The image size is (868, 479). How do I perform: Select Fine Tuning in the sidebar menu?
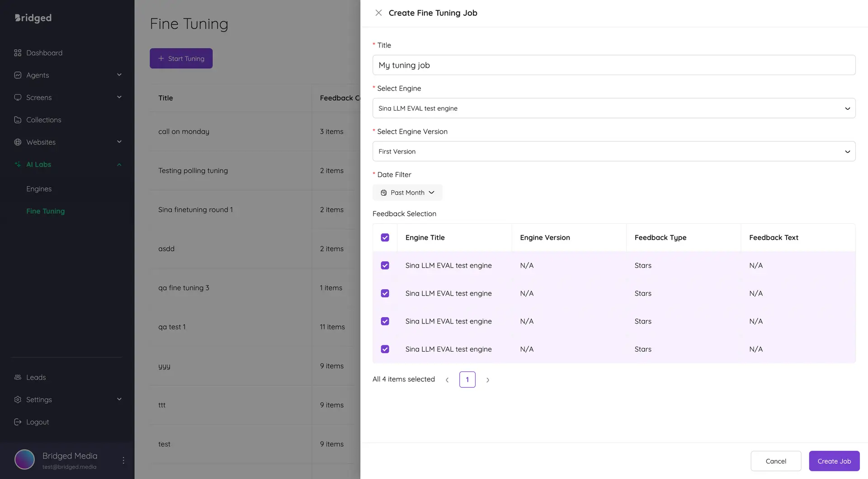pyautogui.click(x=45, y=211)
